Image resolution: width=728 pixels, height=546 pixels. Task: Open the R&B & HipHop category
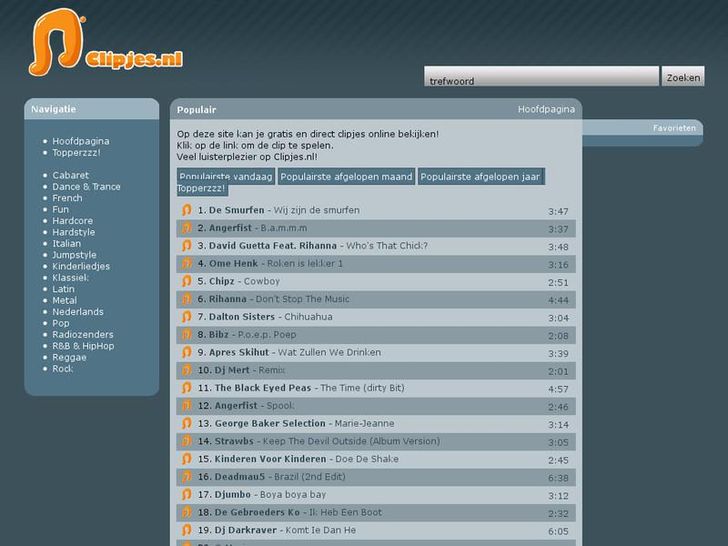point(83,346)
